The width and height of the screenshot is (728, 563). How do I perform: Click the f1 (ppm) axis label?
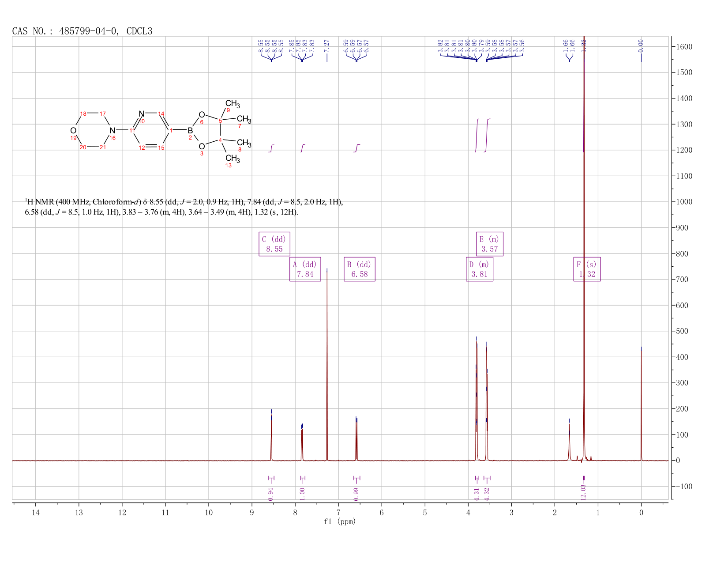[x=340, y=522]
